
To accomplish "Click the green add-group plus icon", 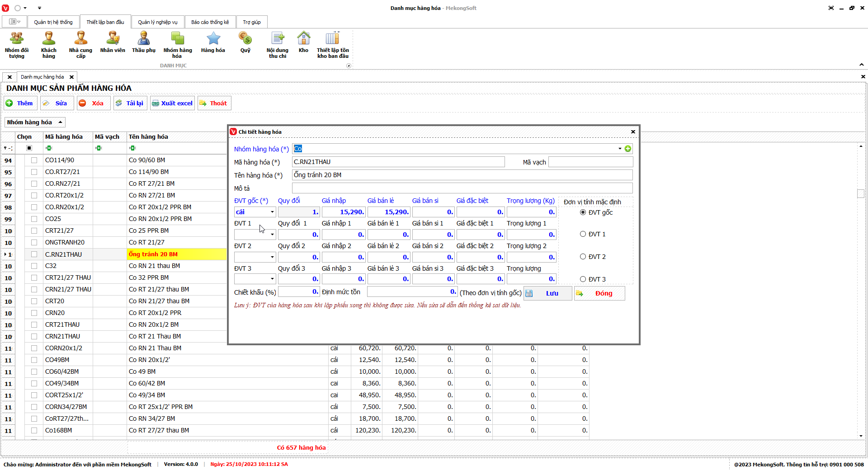I will [628, 149].
